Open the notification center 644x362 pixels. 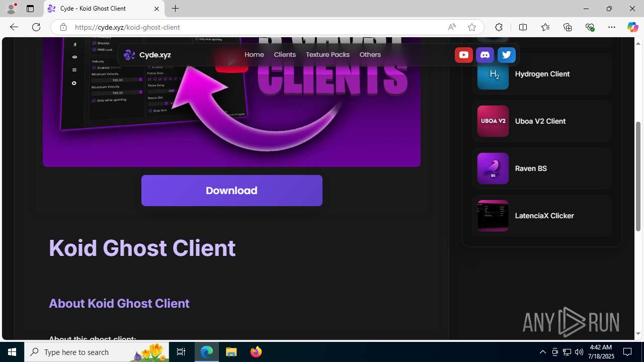(x=628, y=352)
